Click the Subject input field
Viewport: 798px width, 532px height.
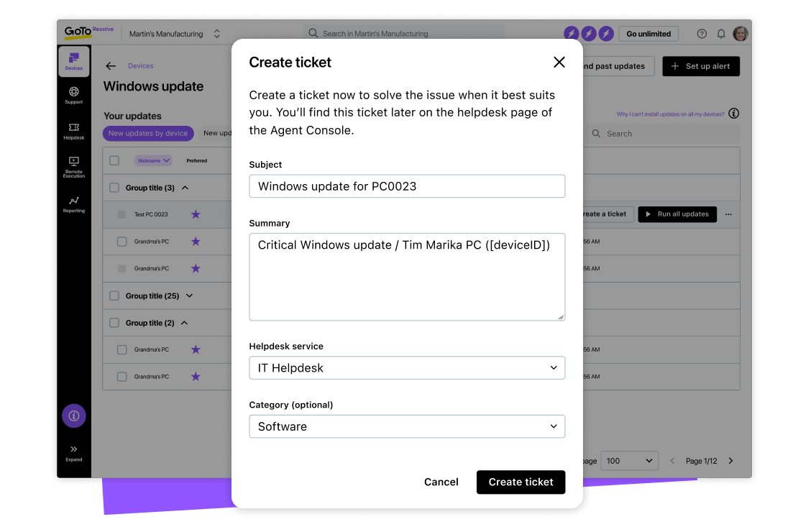pos(407,185)
